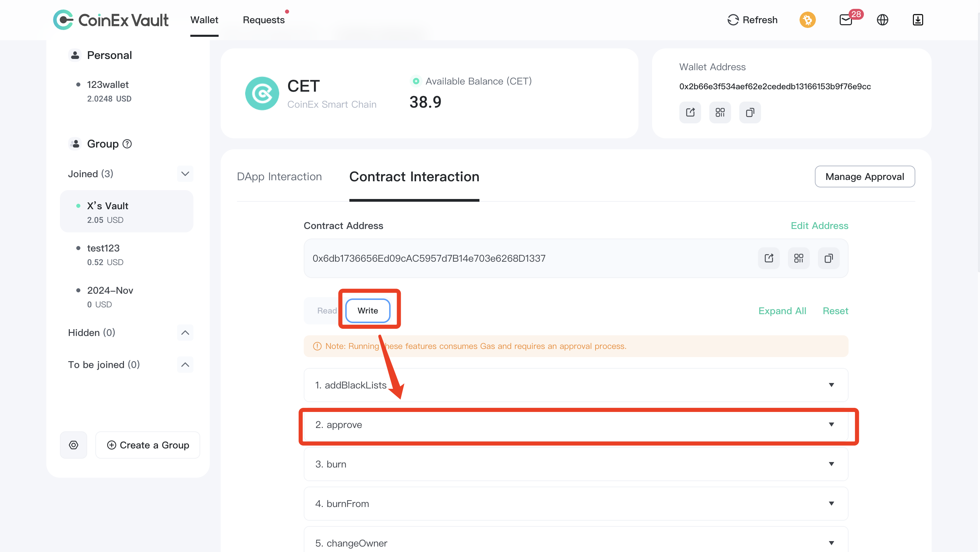Copy the wallet address

click(x=750, y=112)
